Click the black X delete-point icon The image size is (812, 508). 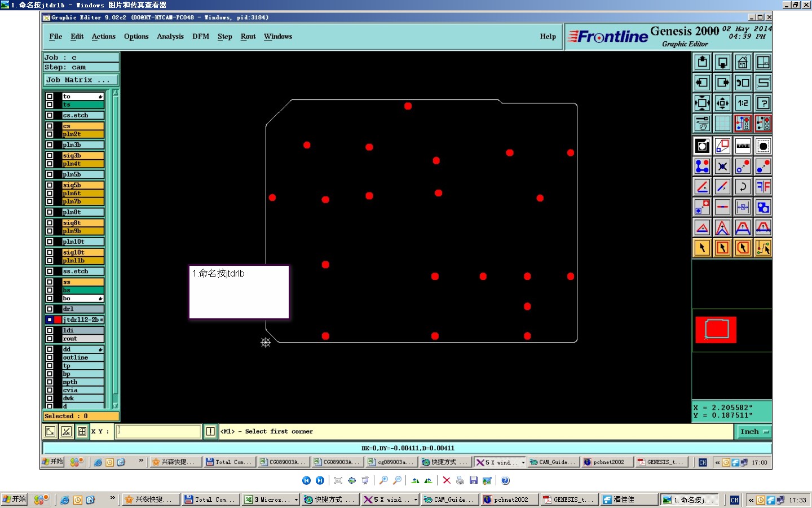coord(722,167)
